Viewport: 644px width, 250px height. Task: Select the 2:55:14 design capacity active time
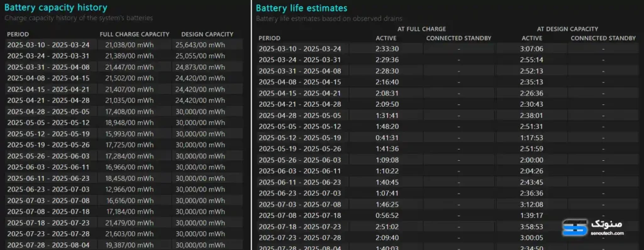tap(531, 60)
